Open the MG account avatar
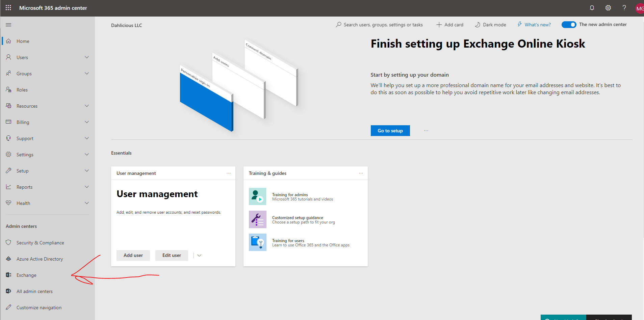 pos(640,8)
